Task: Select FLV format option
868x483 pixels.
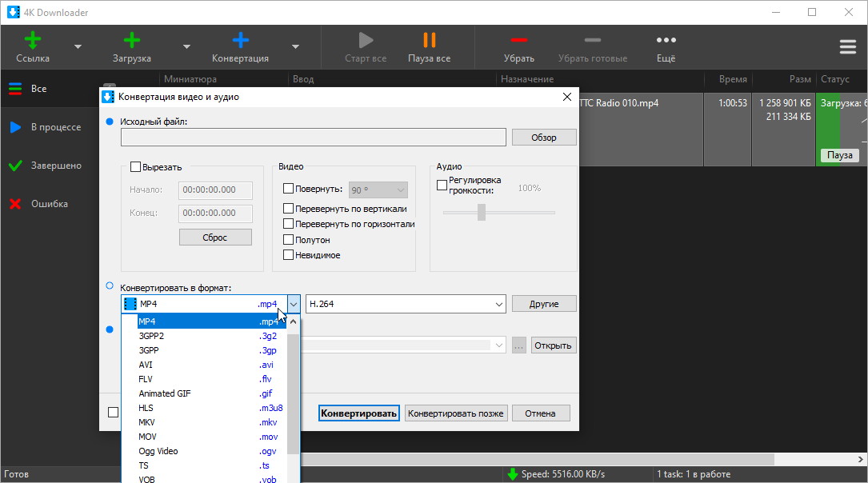Action: tap(211, 379)
